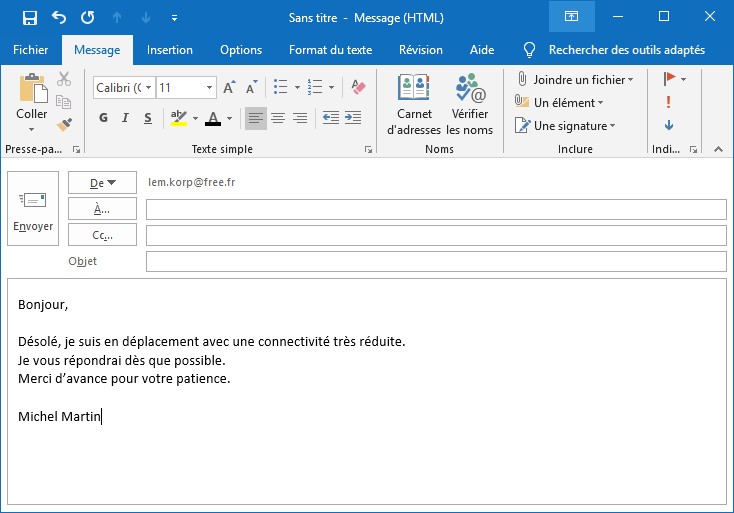Click the cut scissors icon
The height and width of the screenshot is (513, 734).
[64, 79]
